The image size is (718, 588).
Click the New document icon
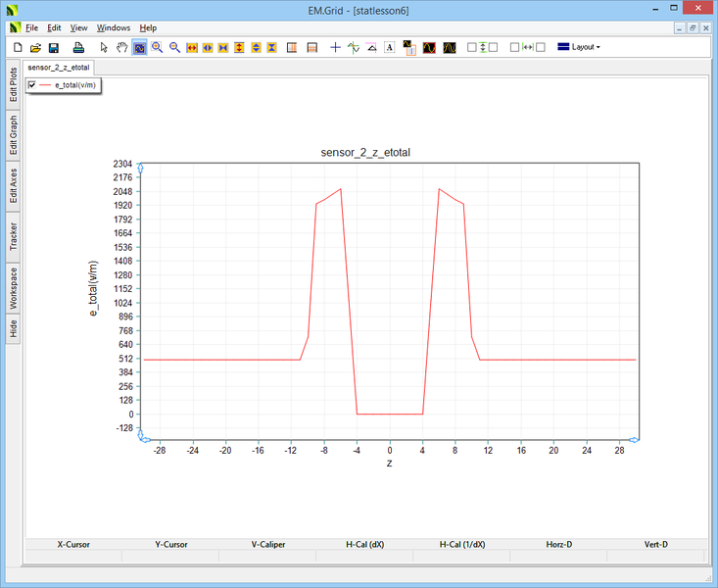tap(17, 47)
